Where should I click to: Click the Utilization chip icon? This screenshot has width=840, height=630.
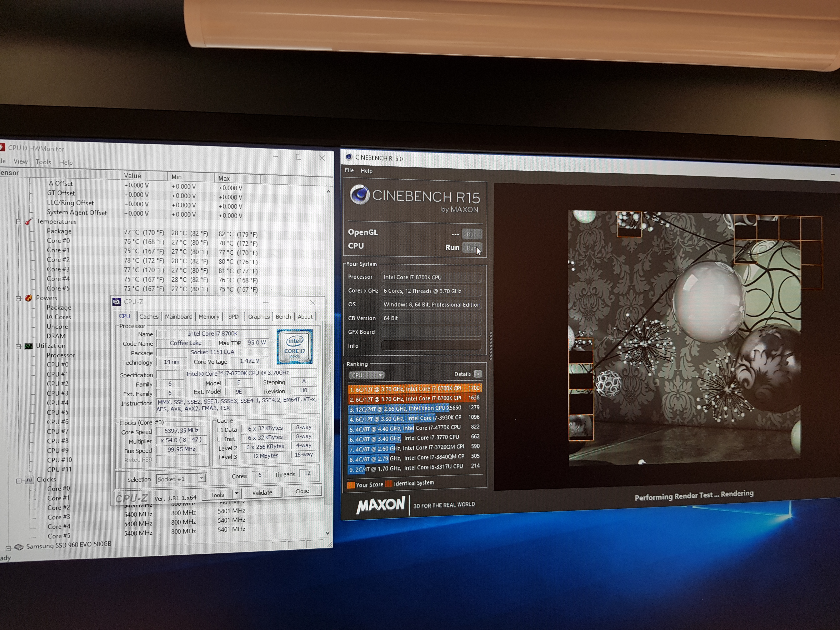[x=29, y=346]
